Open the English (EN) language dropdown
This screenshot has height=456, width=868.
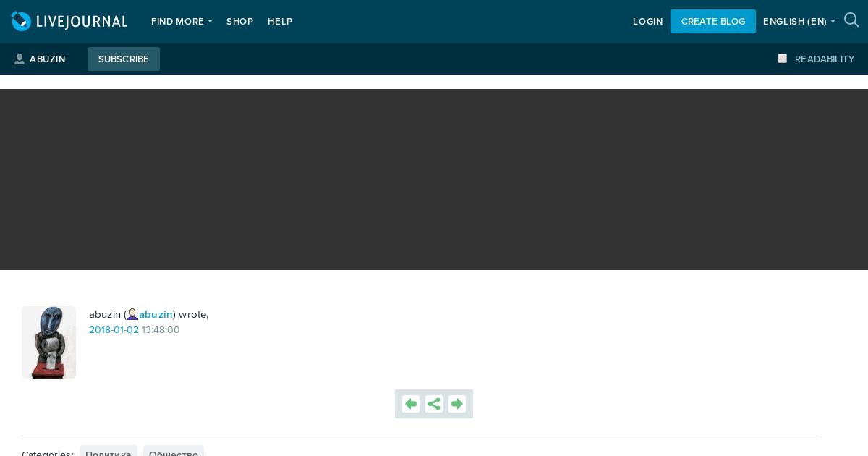[799, 22]
